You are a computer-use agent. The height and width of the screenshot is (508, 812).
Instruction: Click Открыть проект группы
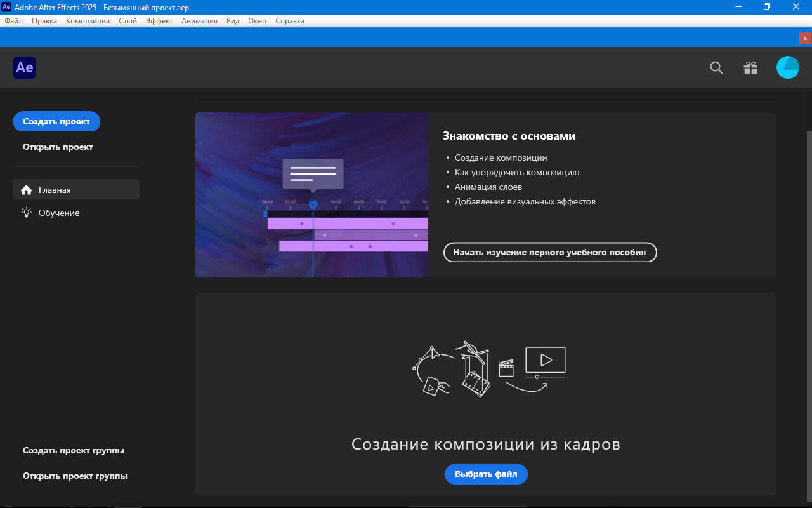click(75, 476)
